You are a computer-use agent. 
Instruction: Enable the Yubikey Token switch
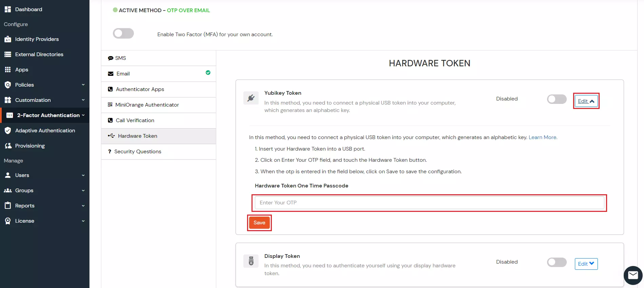tap(557, 99)
